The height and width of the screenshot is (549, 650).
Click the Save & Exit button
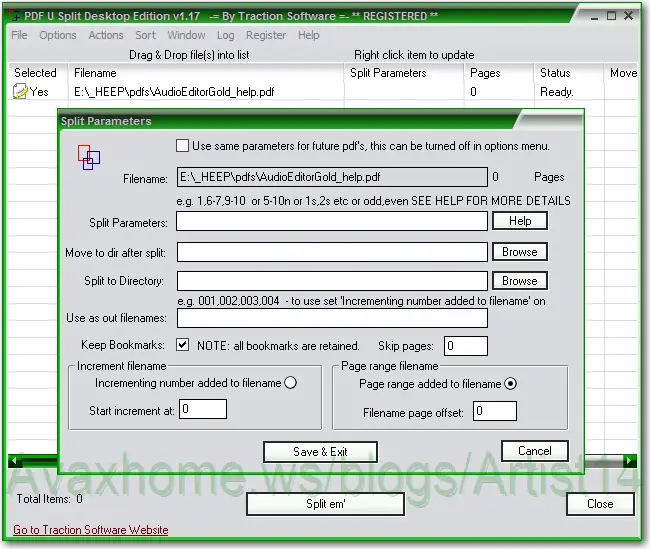pos(320,452)
